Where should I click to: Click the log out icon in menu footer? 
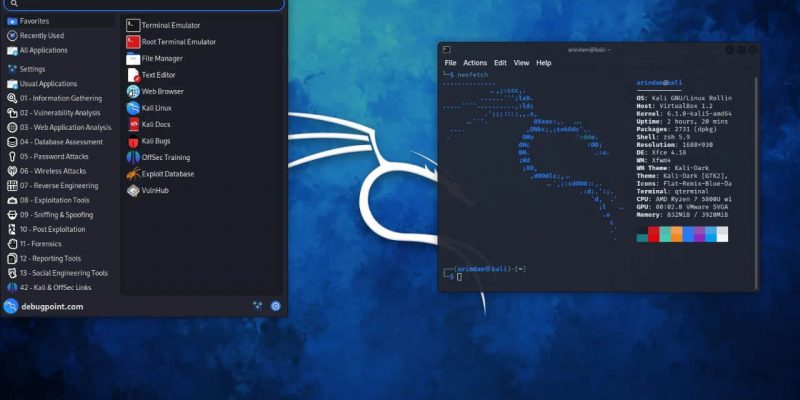click(276, 306)
